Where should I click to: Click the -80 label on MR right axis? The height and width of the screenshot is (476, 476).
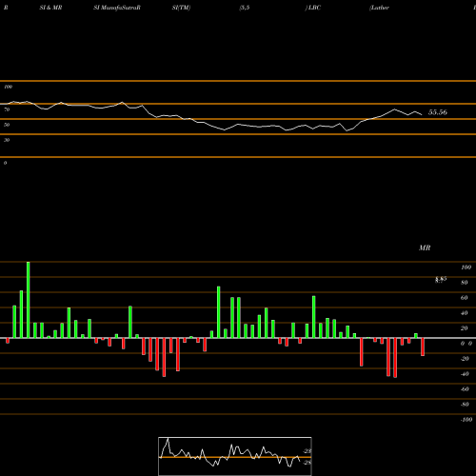click(x=465, y=405)
